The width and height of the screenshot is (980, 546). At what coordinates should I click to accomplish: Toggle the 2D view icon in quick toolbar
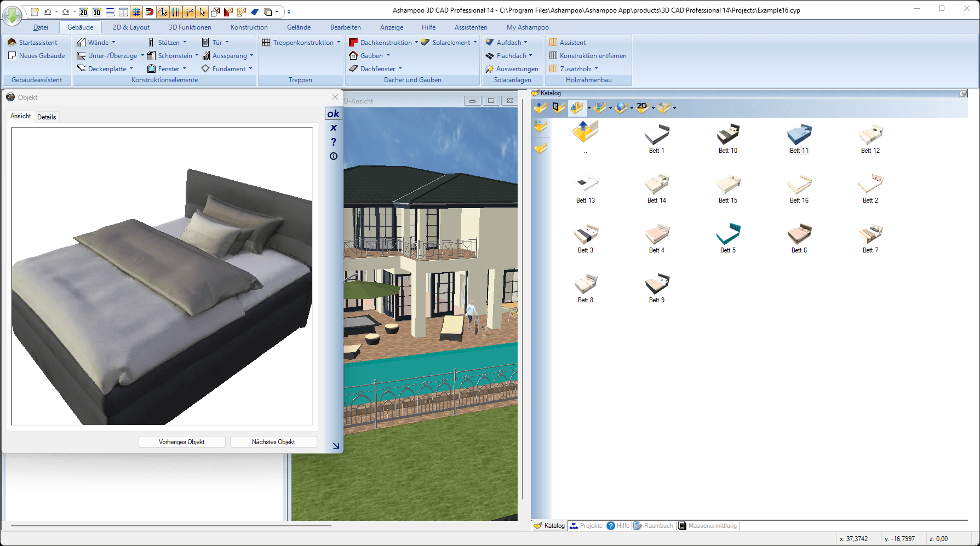click(x=84, y=12)
